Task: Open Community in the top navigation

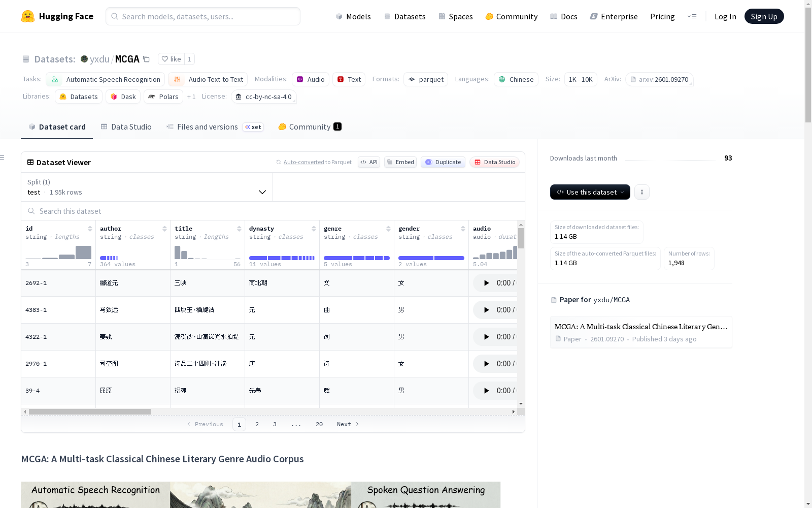Action: [x=512, y=16]
